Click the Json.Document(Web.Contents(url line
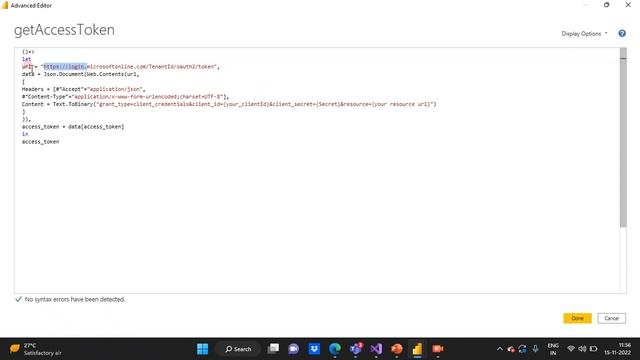 [x=80, y=74]
